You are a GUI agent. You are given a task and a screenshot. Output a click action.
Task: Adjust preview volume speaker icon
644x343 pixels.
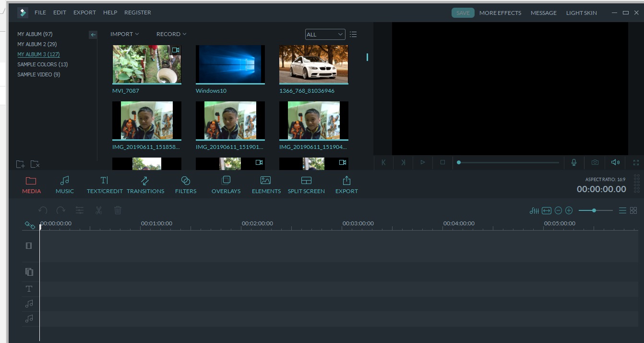(615, 162)
